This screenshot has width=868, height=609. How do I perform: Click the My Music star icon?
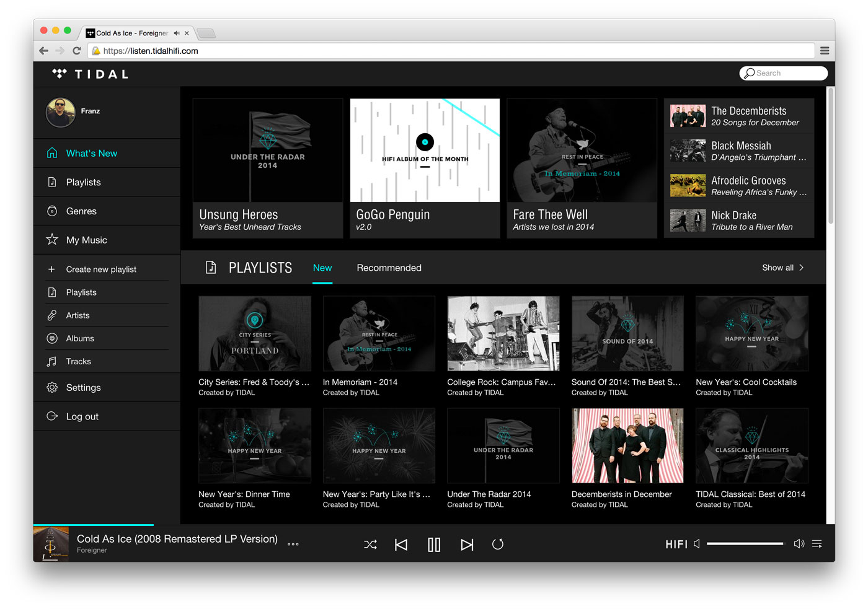tap(52, 240)
